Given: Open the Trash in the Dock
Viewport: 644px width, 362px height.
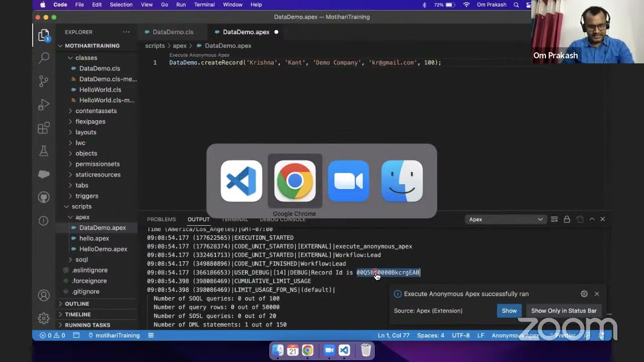Looking at the screenshot, I should click(366, 350).
